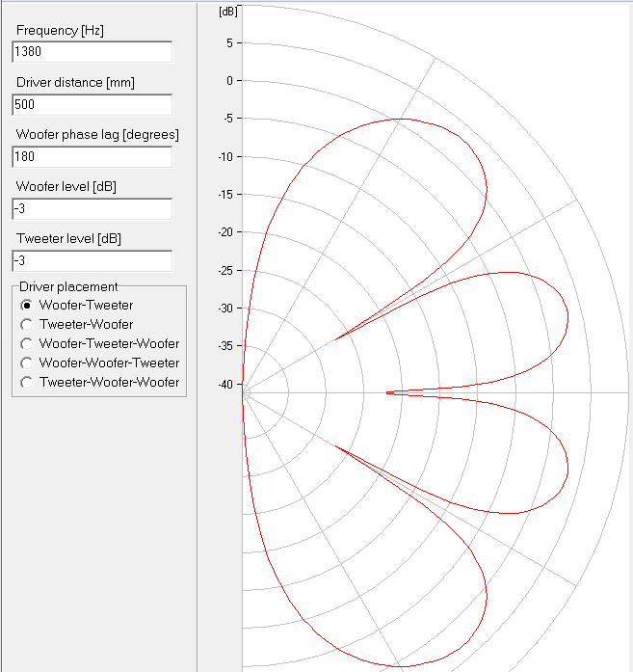Click the Driver distance [mm] input field
Viewport: 633px width, 672px height.
click(x=92, y=104)
